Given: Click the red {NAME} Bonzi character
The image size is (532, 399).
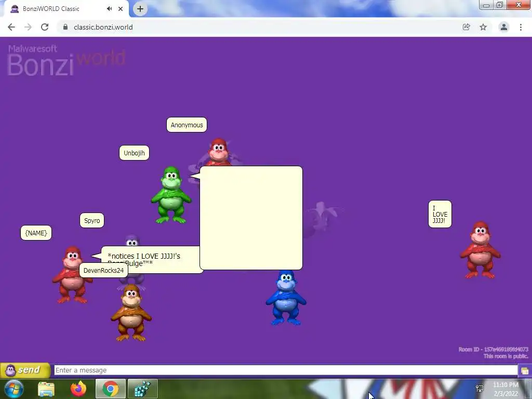Looking at the screenshot, I should (72, 275).
